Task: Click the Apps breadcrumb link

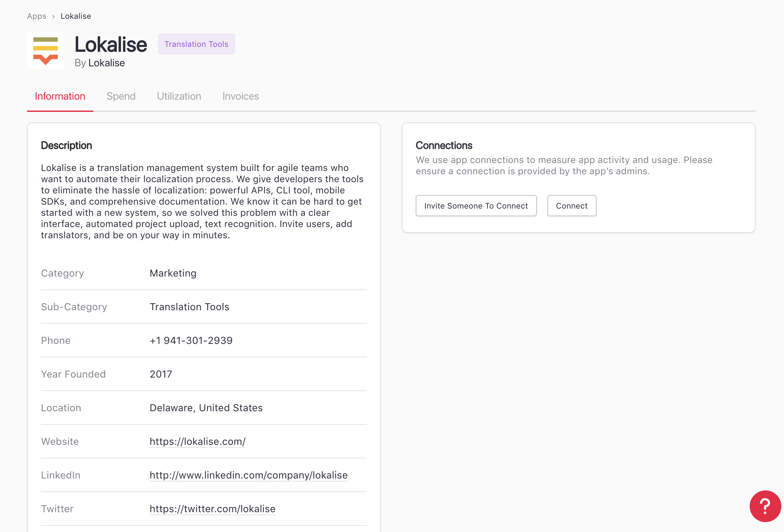Action: tap(36, 16)
